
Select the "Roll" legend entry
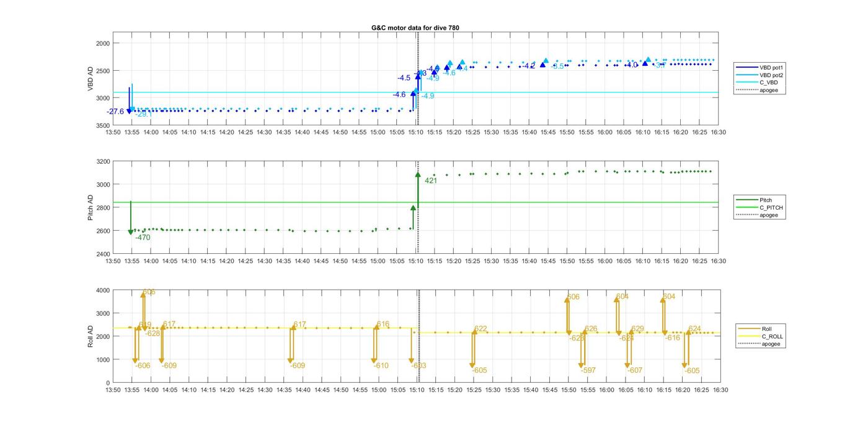click(x=755, y=329)
